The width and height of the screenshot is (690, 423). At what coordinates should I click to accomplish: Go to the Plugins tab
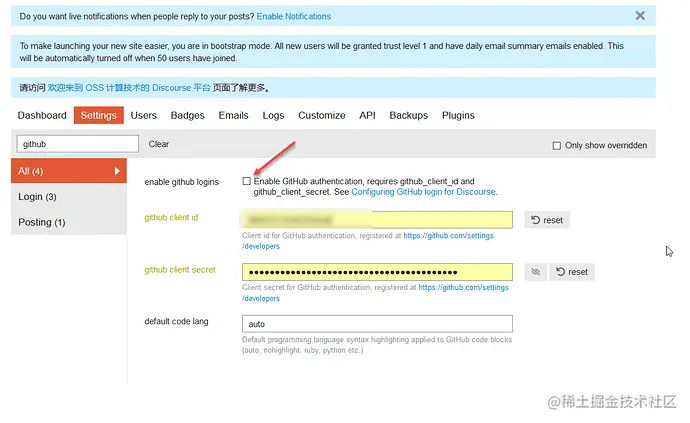coord(458,115)
